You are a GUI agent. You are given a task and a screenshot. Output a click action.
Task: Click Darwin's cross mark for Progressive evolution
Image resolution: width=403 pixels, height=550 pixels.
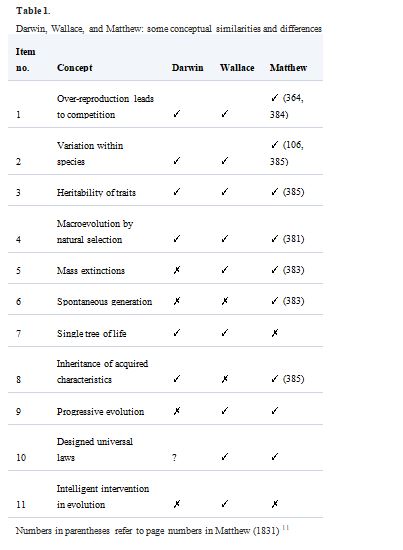pos(177,411)
